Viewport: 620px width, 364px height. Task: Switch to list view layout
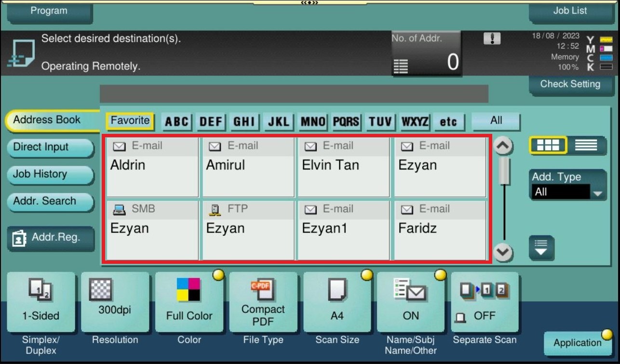pos(586,145)
